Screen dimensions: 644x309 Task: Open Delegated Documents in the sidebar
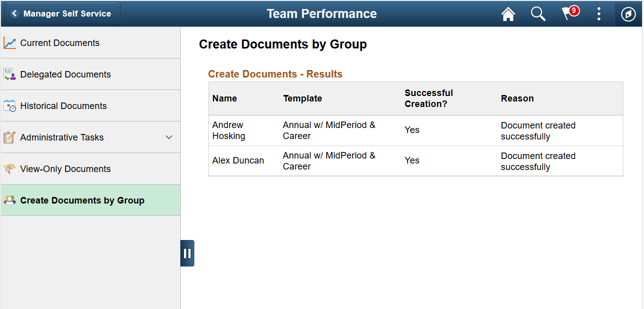(90, 74)
